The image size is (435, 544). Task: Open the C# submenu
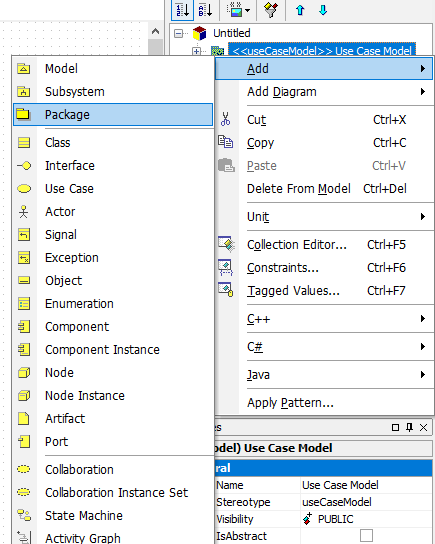324,347
